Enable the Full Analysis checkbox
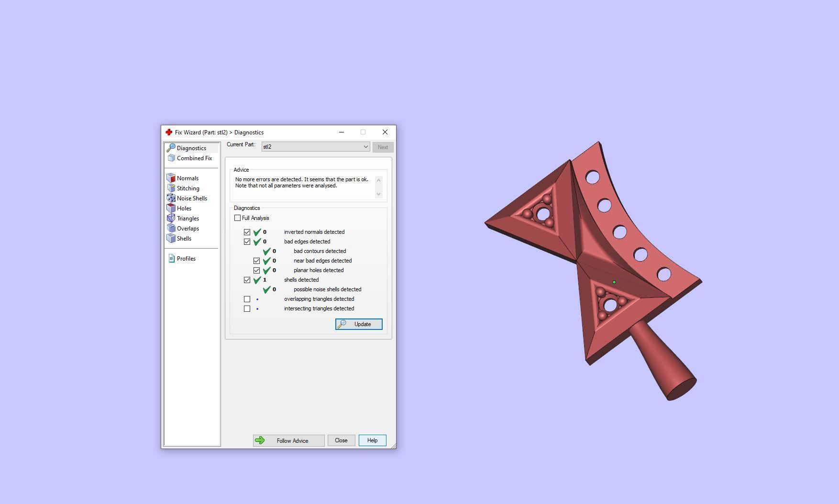The height and width of the screenshot is (504, 839). (237, 218)
